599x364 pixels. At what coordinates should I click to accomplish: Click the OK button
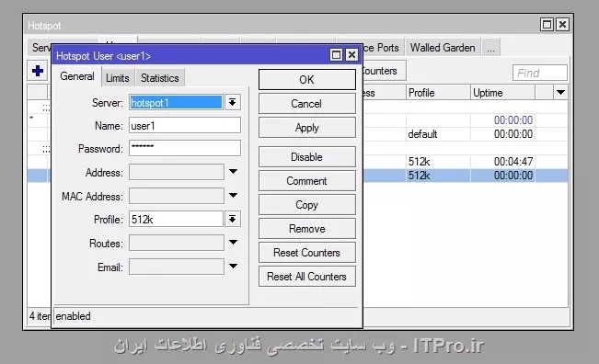(x=306, y=80)
